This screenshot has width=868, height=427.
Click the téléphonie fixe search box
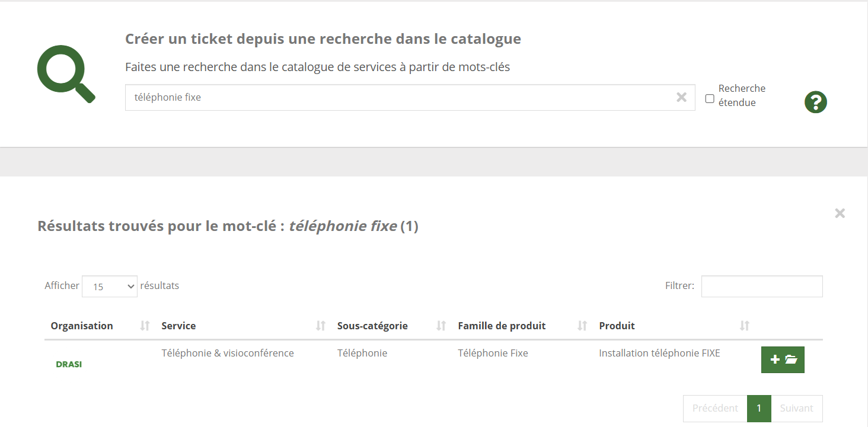click(x=397, y=97)
